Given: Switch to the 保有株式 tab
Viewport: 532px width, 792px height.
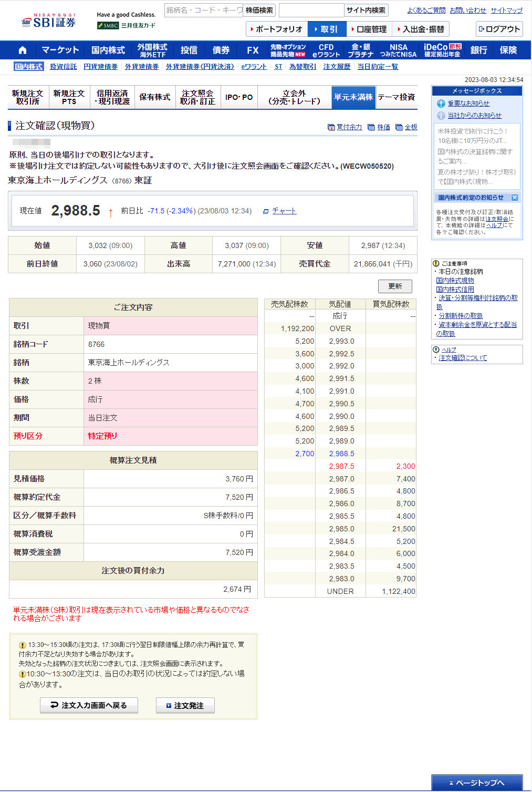Looking at the screenshot, I should pyautogui.click(x=154, y=97).
